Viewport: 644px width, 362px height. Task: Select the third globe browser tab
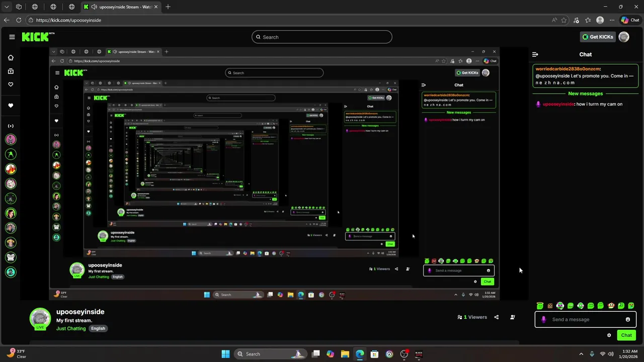(71, 7)
